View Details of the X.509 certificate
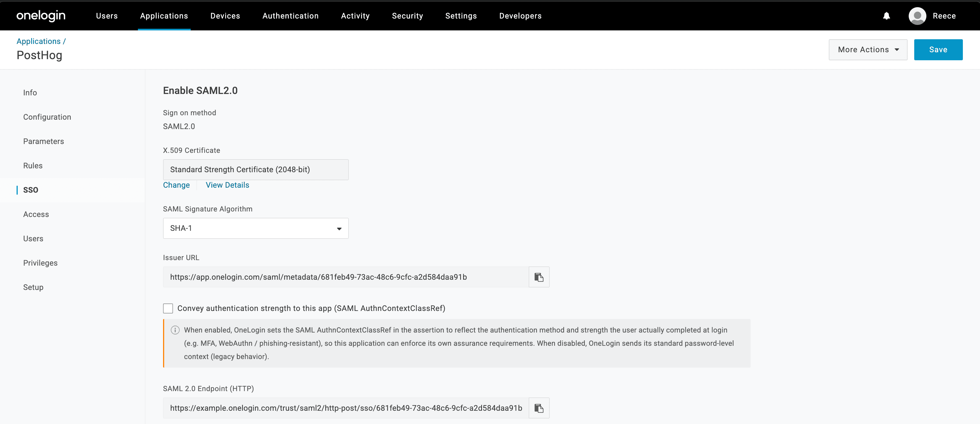980x424 pixels. pos(227,185)
